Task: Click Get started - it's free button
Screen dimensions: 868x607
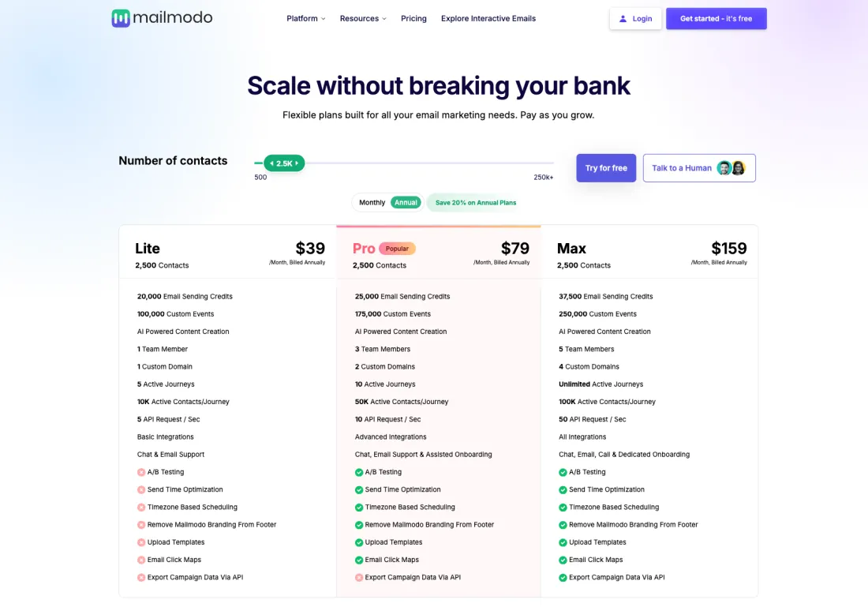Action: click(716, 18)
